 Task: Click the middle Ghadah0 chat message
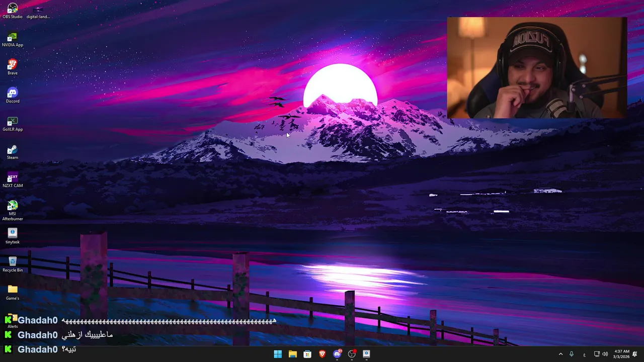tap(58, 335)
